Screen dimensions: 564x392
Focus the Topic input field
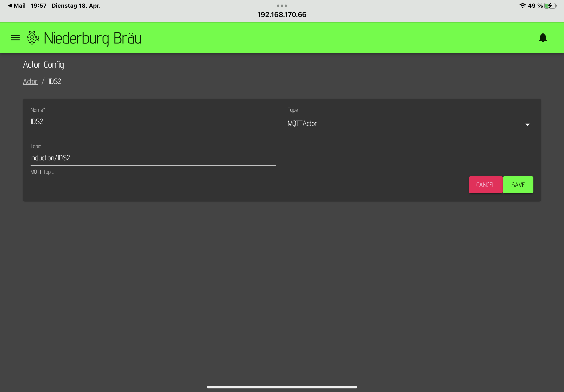[153, 158]
